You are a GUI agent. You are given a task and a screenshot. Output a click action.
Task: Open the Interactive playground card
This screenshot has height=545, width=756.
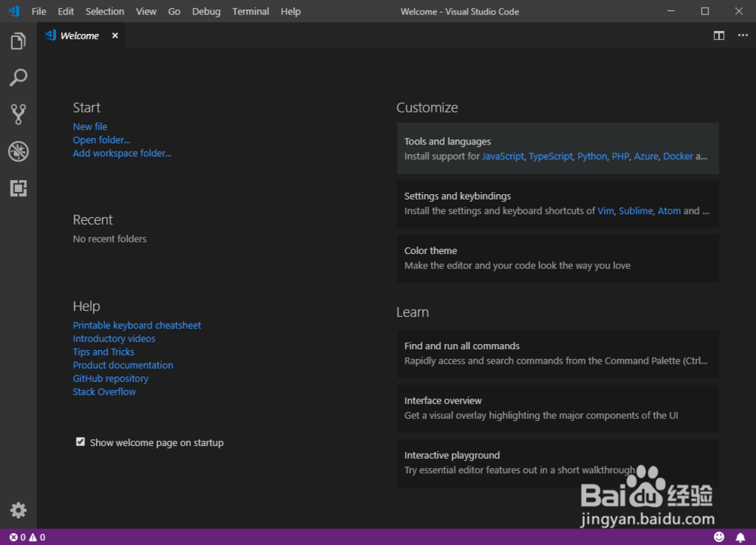click(558, 463)
